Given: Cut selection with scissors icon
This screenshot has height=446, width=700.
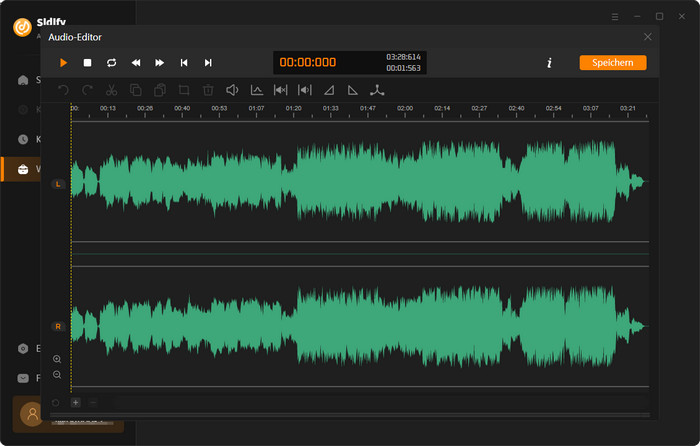Looking at the screenshot, I should tap(112, 90).
